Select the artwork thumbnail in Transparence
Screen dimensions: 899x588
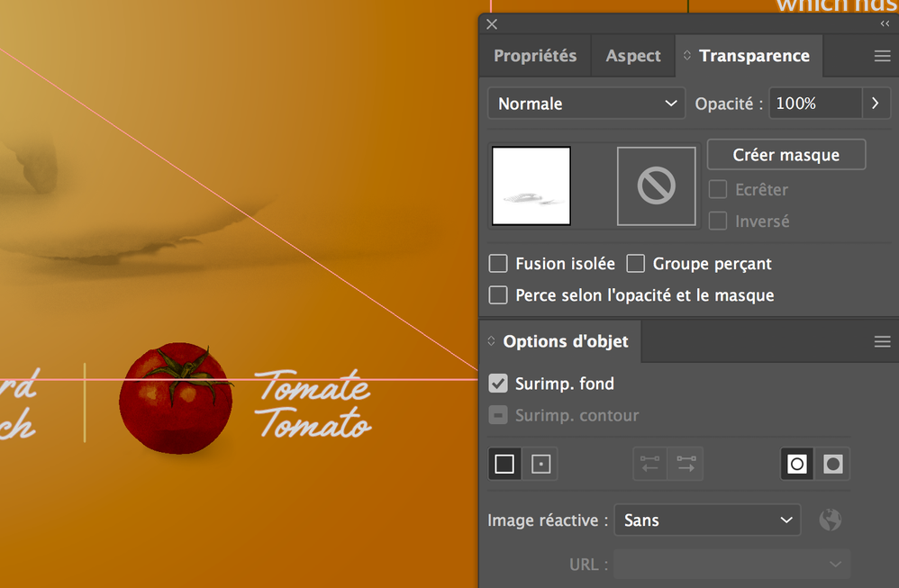click(x=531, y=185)
